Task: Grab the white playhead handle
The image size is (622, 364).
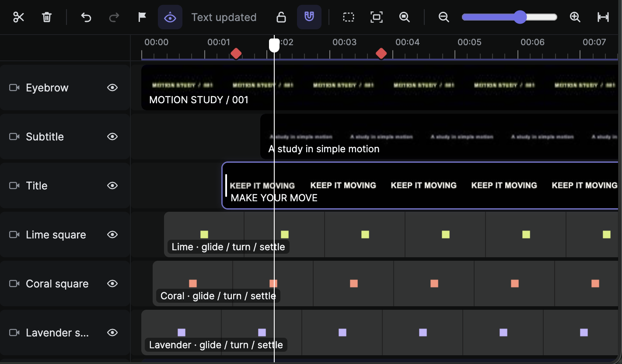Action: [274, 45]
